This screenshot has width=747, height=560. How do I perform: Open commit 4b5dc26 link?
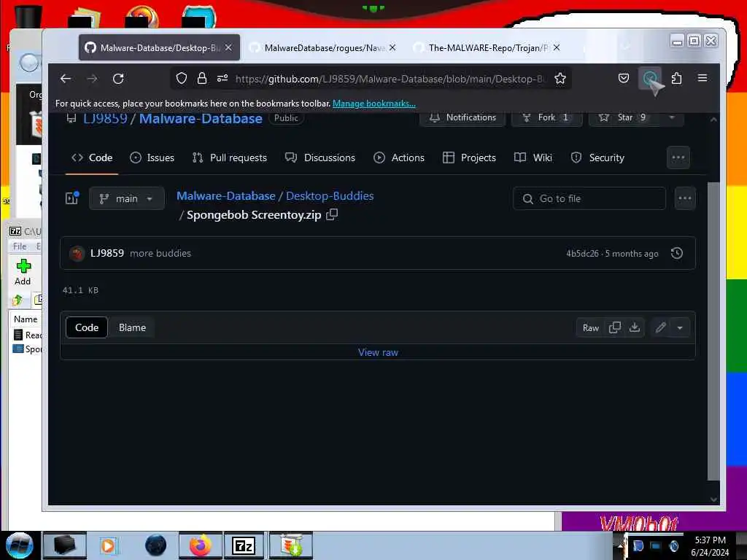pos(582,253)
